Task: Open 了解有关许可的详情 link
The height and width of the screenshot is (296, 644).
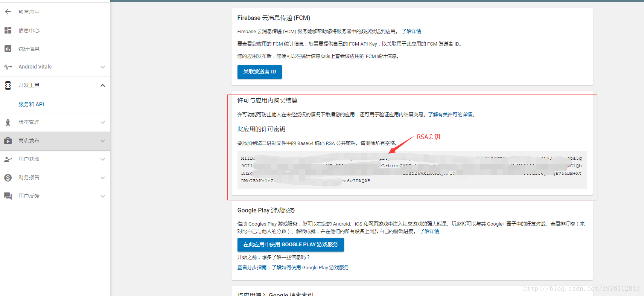Action: (451, 114)
